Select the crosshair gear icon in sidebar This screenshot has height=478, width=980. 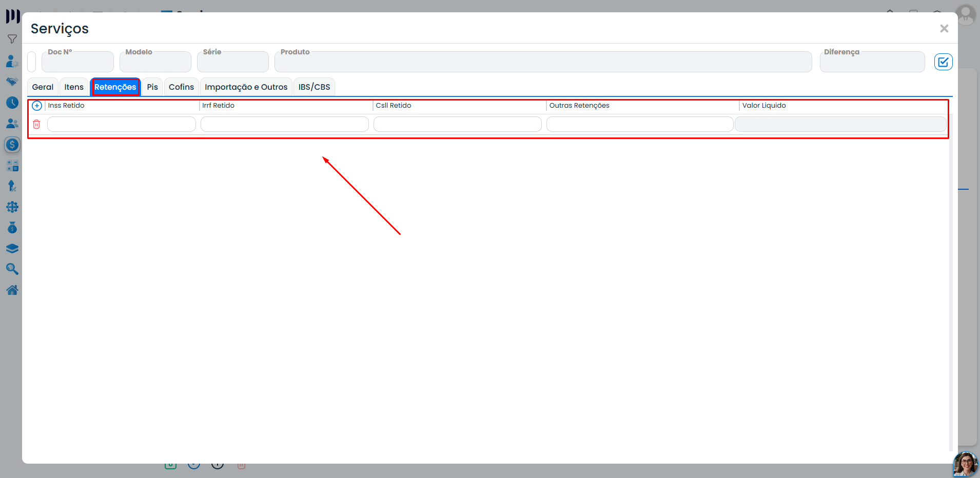pos(12,207)
